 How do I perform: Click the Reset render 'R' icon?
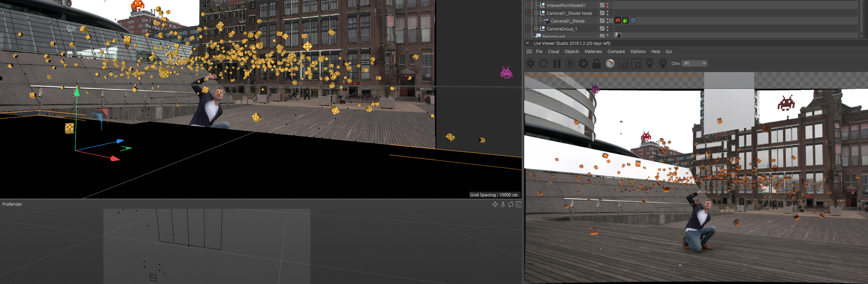click(x=570, y=64)
